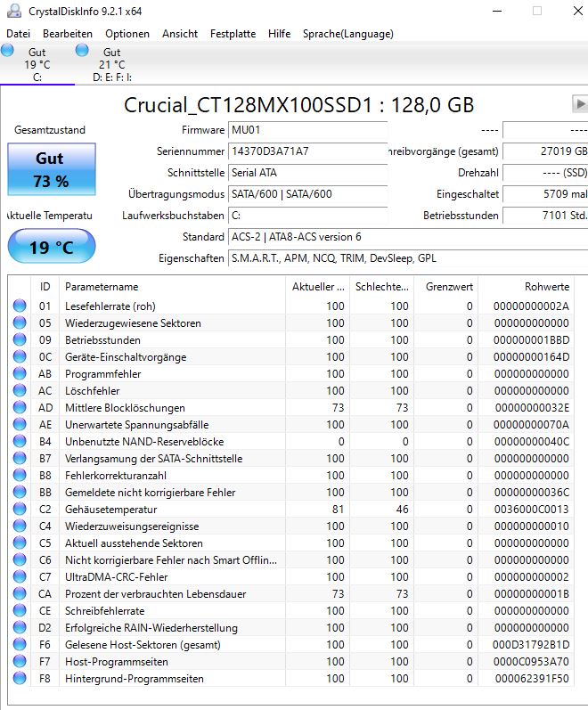Screen dimensions: 588x710
Task: Click status orb for Programmfehler
Action: [20, 373]
